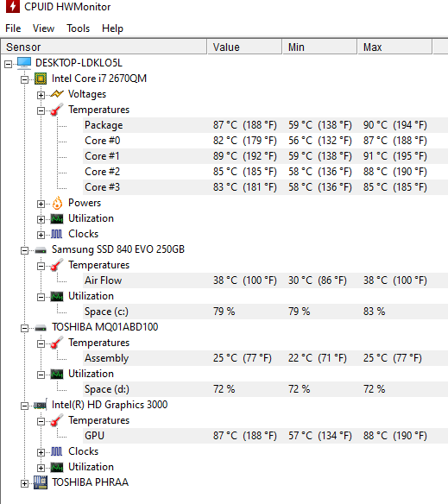Screen dimensions: 448x504
Task: Click the DESKTOP-LDKLO5L computer icon
Action: tap(24, 63)
